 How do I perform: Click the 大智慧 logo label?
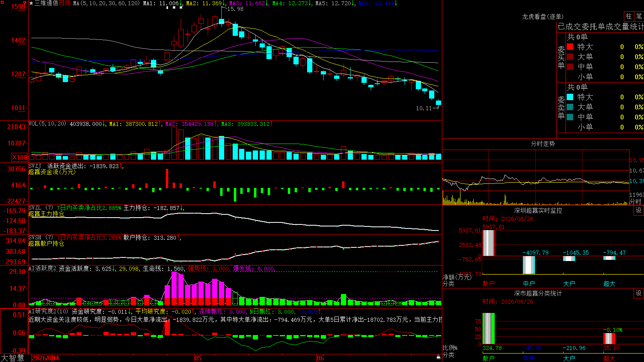click(x=12, y=358)
